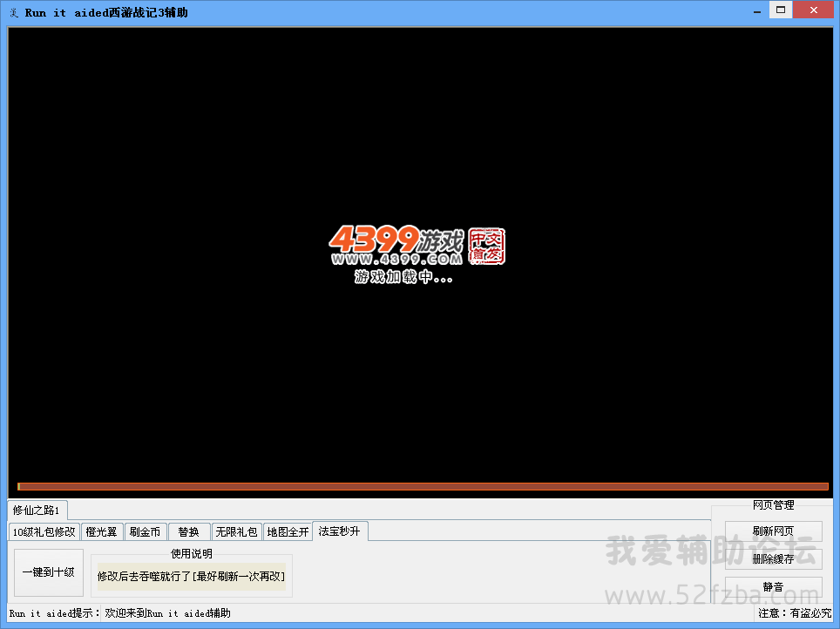
Task: Click the 使用说明 group label
Action: click(x=191, y=553)
